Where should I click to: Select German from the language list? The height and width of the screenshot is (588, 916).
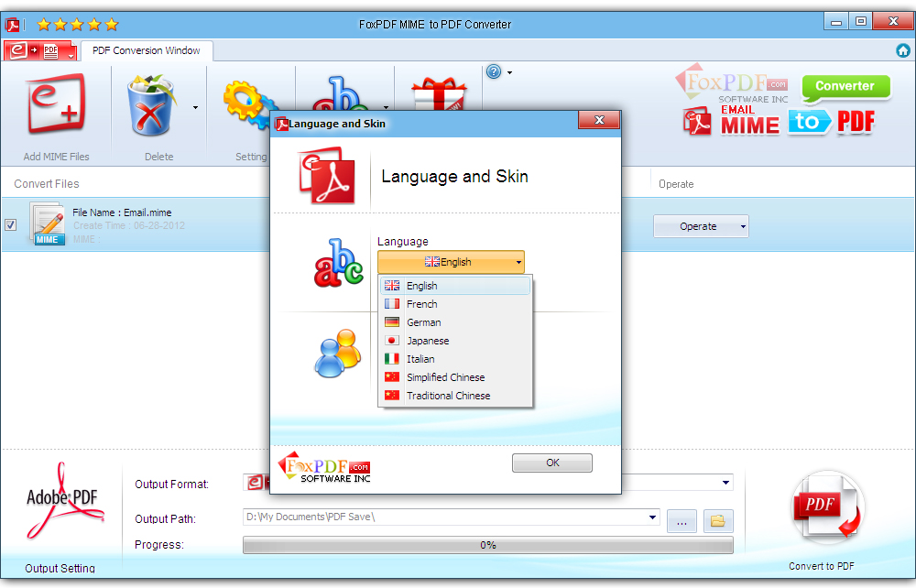tap(455, 322)
